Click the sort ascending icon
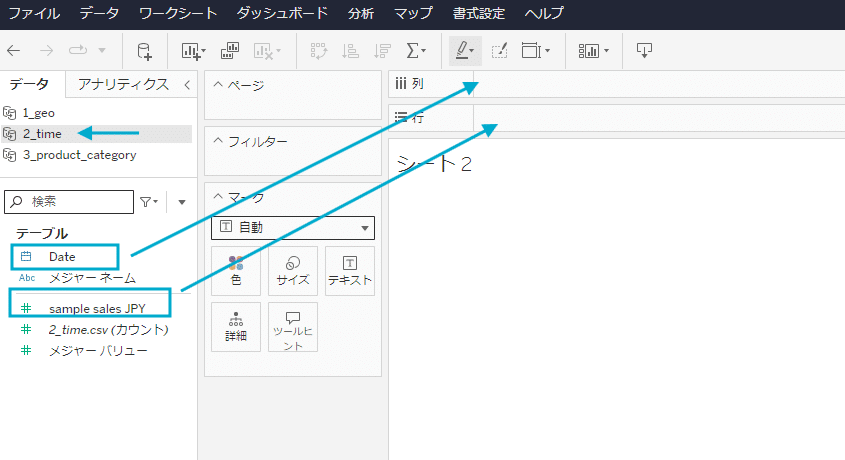The height and width of the screenshot is (460, 845). [350, 51]
